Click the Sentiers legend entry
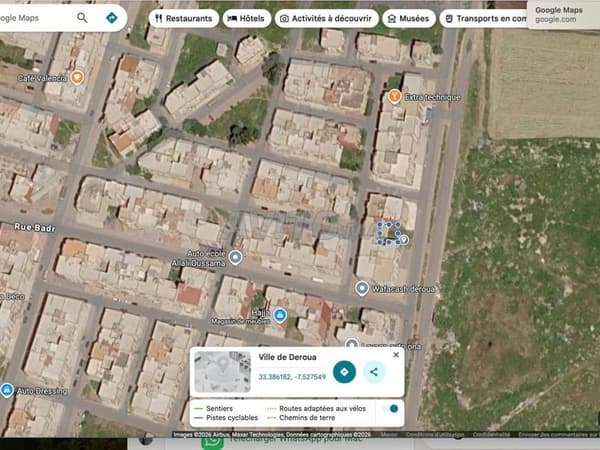The width and height of the screenshot is (600, 450). (x=214, y=409)
